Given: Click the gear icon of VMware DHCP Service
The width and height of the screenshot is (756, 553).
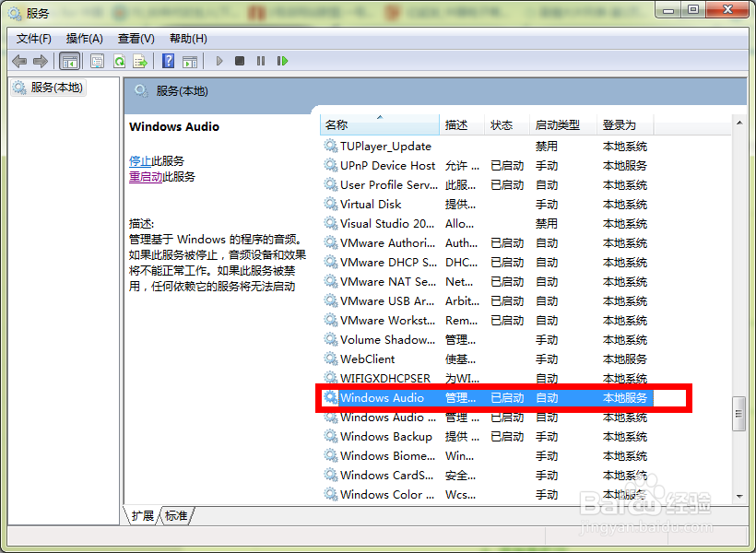Looking at the screenshot, I should tap(331, 263).
